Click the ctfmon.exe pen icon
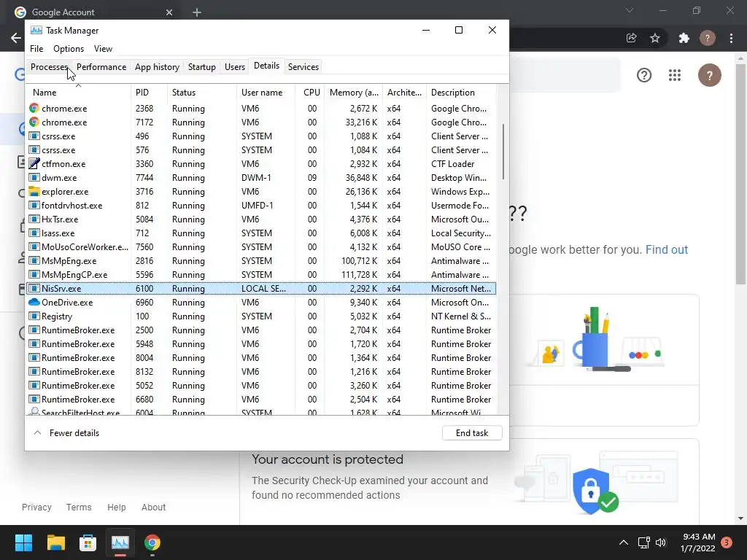Viewport: 747px width, 560px height. click(x=34, y=163)
